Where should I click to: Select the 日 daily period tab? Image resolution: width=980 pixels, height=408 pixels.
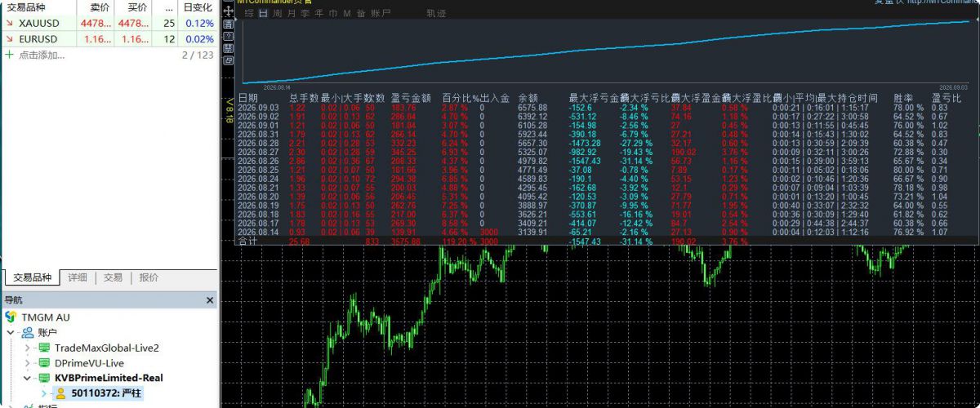263,14
